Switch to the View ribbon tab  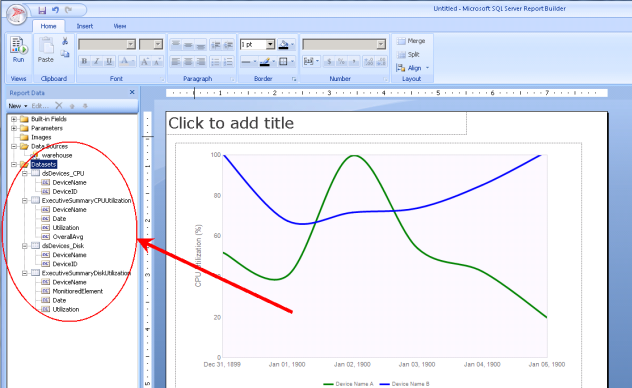point(120,26)
